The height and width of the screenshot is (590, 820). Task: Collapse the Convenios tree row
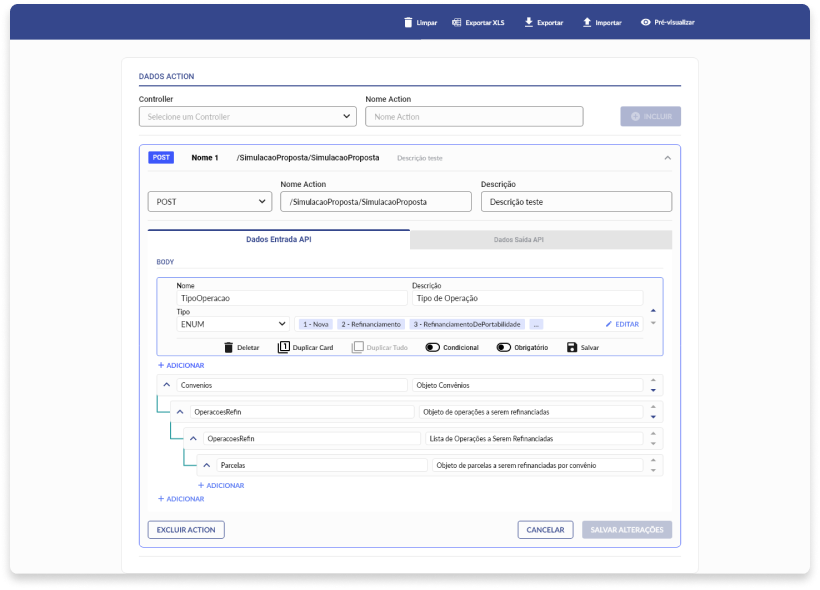pyautogui.click(x=166, y=385)
